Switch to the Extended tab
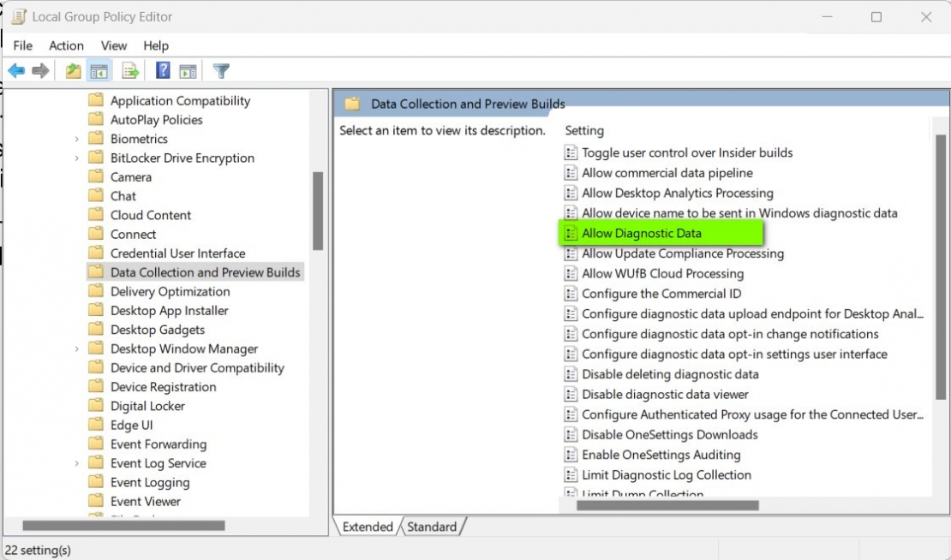Screen dimensions: 951x560 [x=368, y=527]
